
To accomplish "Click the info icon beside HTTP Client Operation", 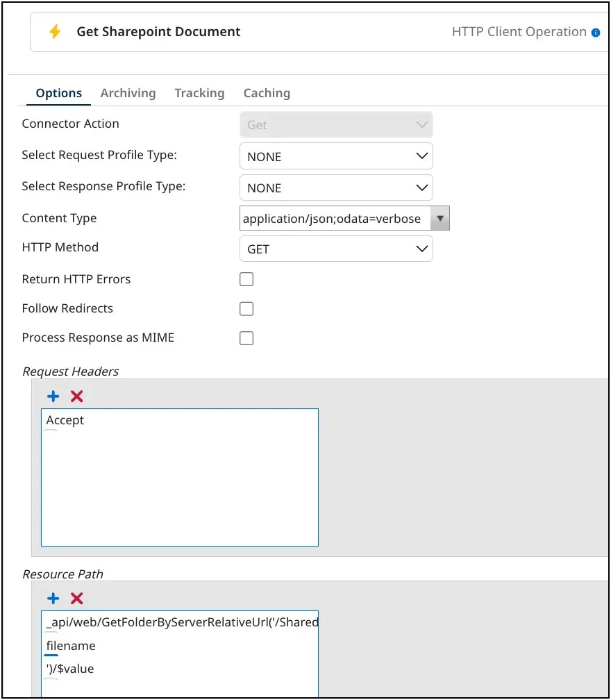I will click(x=596, y=31).
